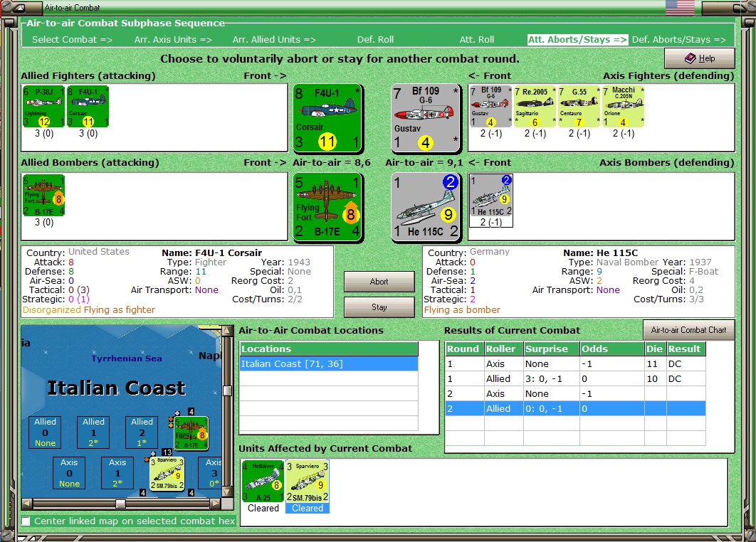Click the Result column header

(685, 349)
